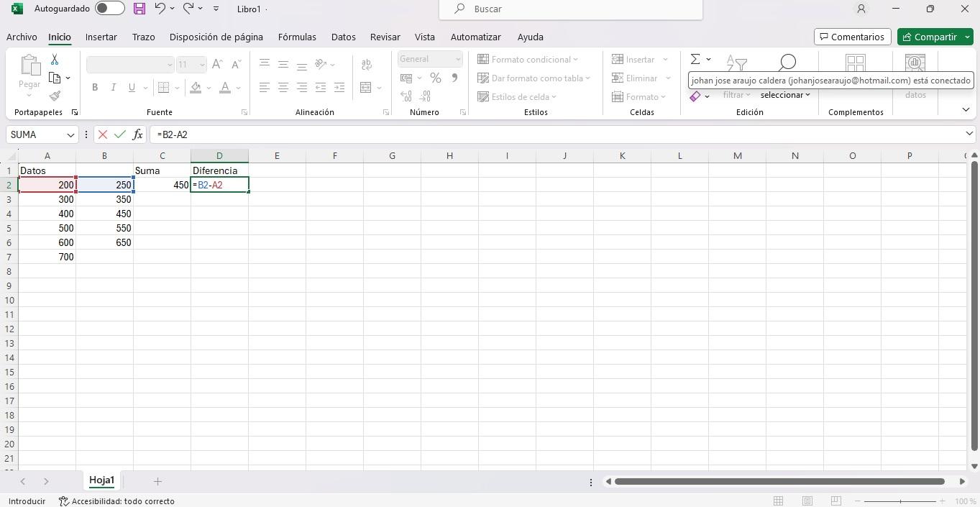Image resolution: width=980 pixels, height=507 pixels.
Task: Expand the Name Box dropdown showing SUMA
Action: (x=70, y=134)
